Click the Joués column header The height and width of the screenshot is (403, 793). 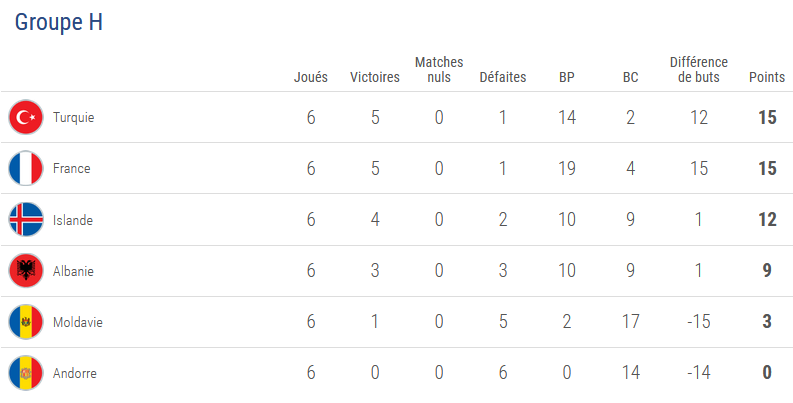[311, 77]
